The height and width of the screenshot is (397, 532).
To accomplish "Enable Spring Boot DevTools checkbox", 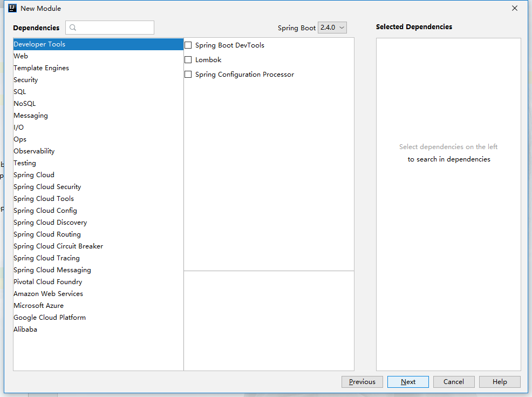I will coord(188,45).
